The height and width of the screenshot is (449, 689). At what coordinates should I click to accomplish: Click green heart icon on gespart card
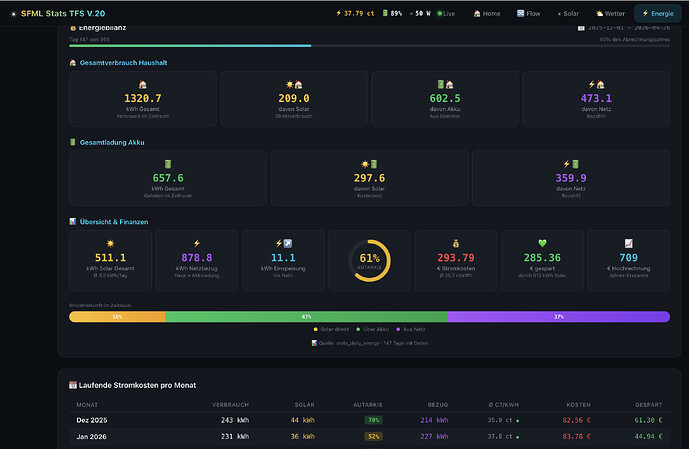(x=542, y=243)
